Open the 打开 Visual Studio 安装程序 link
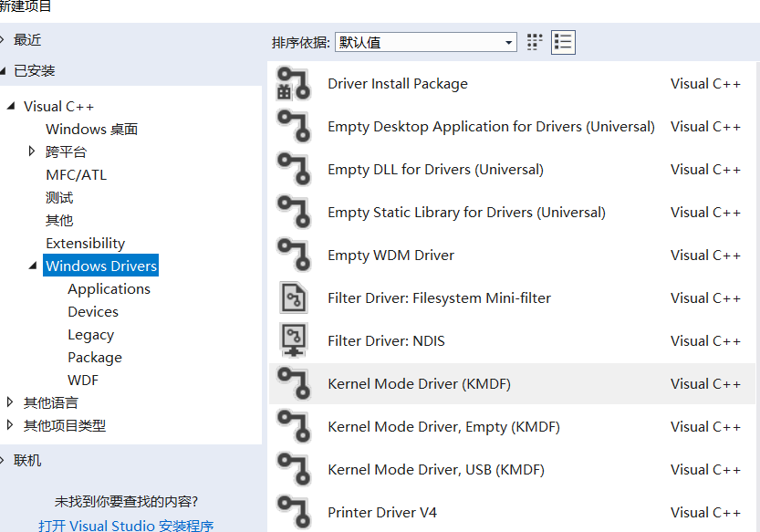 (x=126, y=526)
